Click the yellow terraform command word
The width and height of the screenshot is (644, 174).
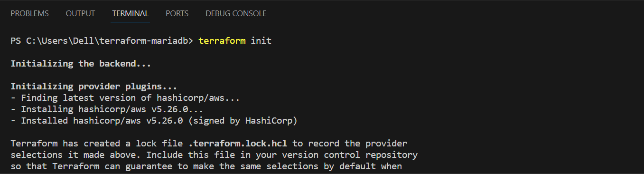pos(222,40)
